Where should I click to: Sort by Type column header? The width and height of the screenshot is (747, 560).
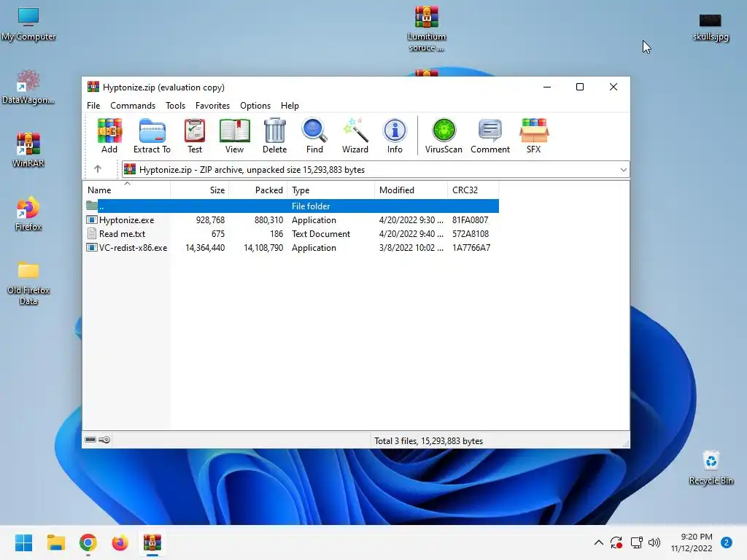(331, 190)
